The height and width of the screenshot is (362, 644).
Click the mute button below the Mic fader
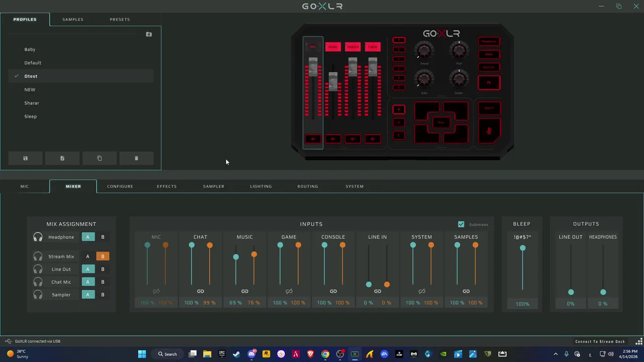pyautogui.click(x=313, y=139)
